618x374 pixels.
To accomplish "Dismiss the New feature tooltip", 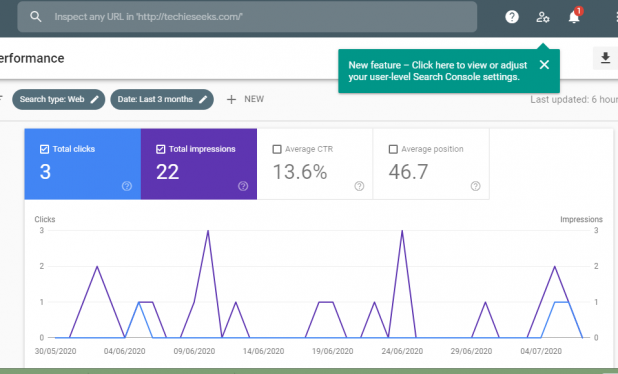I will pyautogui.click(x=544, y=65).
